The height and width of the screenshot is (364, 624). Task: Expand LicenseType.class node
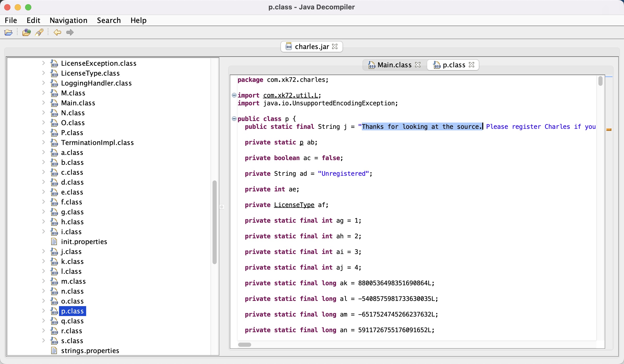(44, 73)
